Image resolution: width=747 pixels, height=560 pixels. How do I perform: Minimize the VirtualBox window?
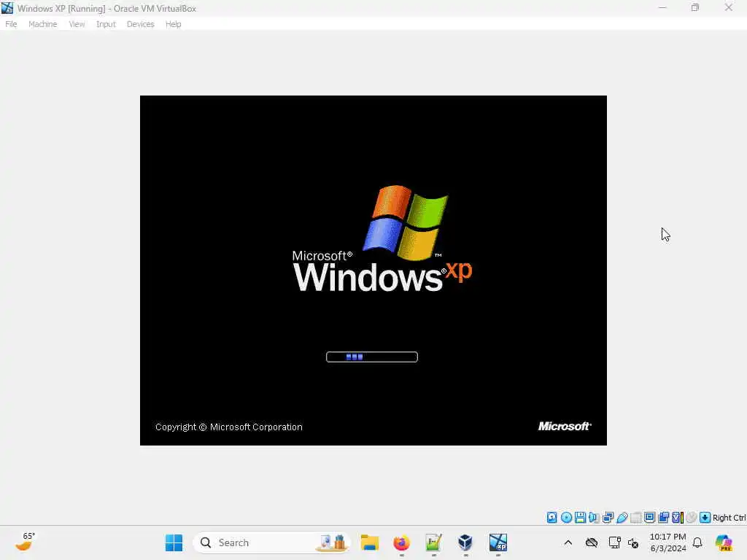662,7
